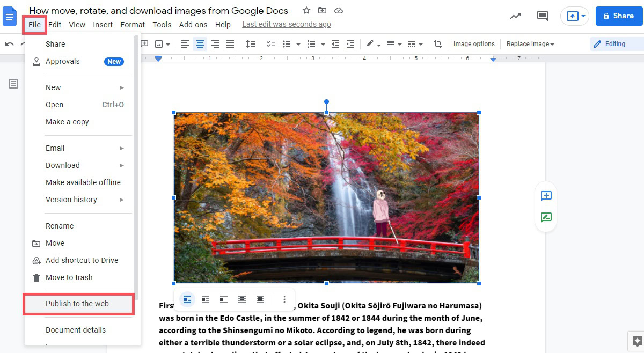Open the activity dashboard trend icon

coord(515,16)
